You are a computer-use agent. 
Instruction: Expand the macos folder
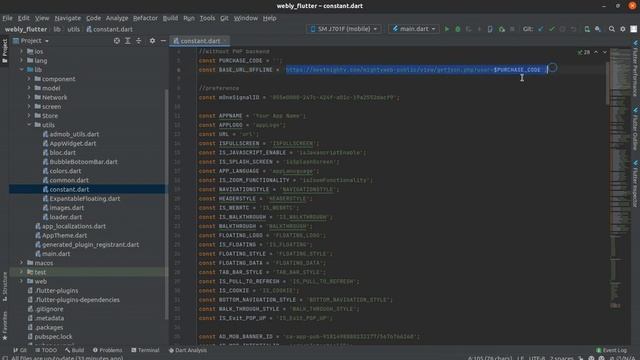click(x=22, y=263)
